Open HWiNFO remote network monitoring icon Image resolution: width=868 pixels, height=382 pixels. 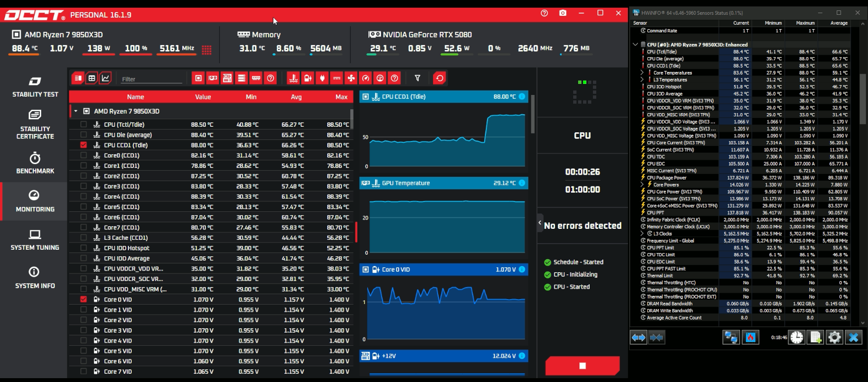(x=731, y=338)
